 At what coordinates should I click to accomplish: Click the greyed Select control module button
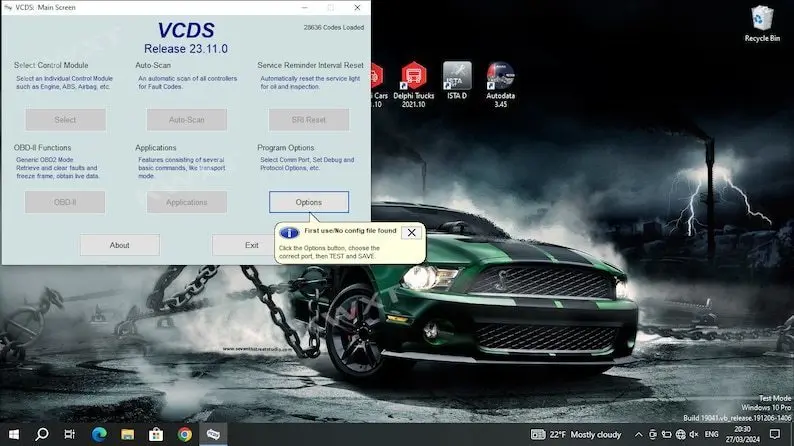(x=65, y=120)
